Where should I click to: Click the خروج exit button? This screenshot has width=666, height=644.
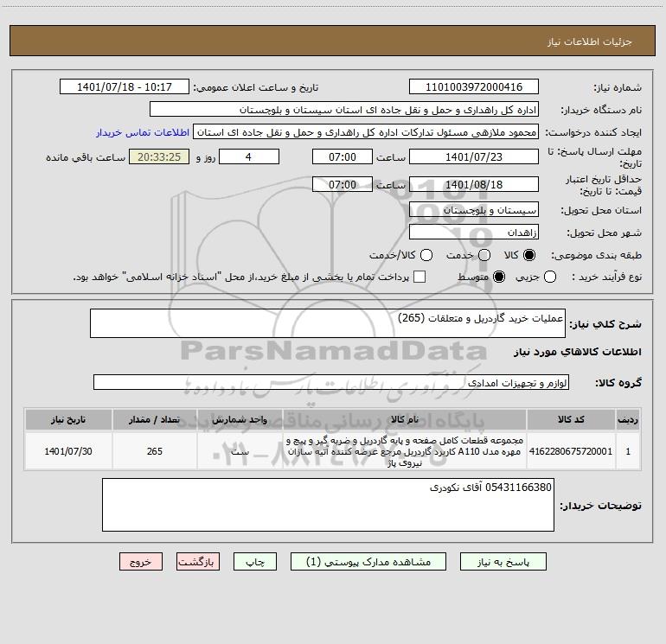[141, 562]
